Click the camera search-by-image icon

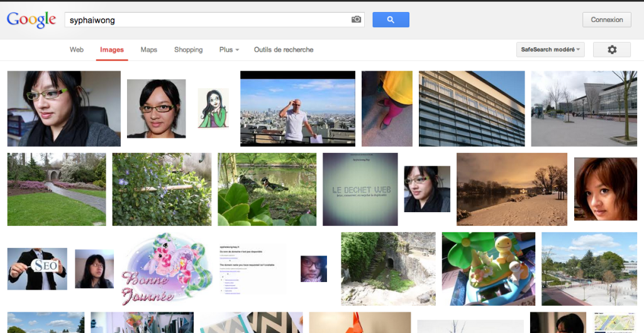[x=356, y=20]
